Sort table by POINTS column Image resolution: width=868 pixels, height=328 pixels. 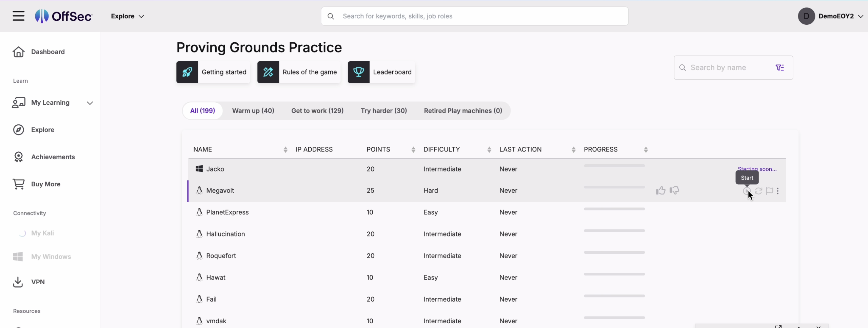click(x=413, y=150)
